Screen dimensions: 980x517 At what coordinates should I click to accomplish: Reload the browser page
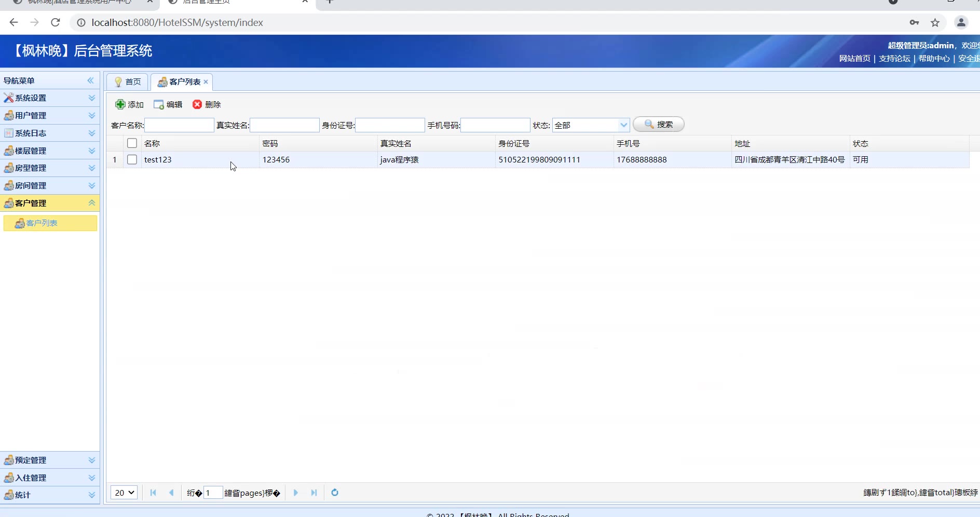tap(56, 22)
